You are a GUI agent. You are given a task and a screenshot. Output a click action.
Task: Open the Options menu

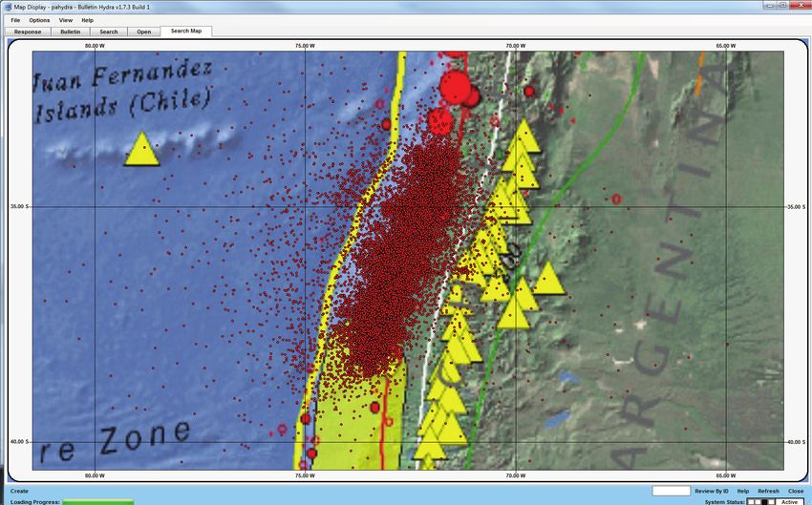(39, 20)
